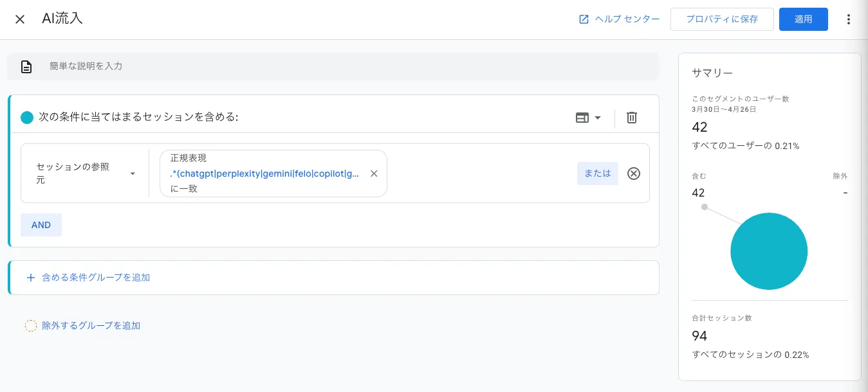Image resolution: width=868 pixels, height=392 pixels.
Task: Click the teal pie chart in summary
Action: [768, 251]
